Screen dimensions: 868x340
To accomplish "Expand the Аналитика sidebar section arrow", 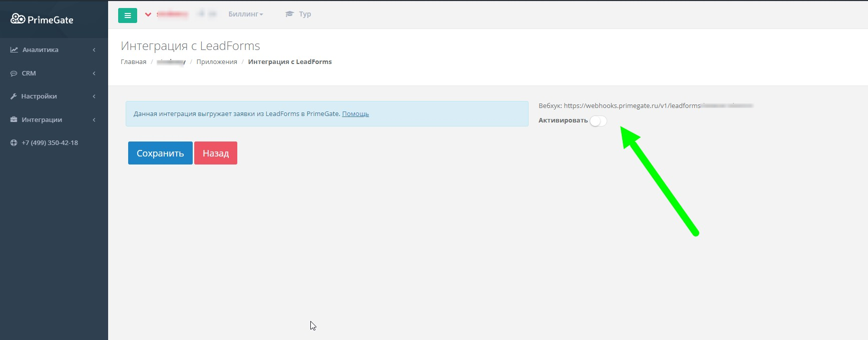I will 94,49.
